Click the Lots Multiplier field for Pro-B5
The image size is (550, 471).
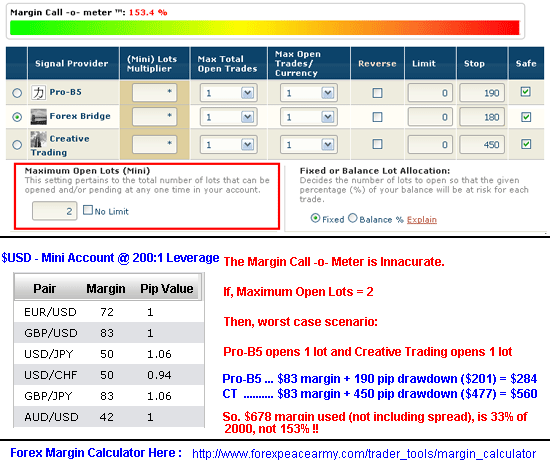click(154, 93)
